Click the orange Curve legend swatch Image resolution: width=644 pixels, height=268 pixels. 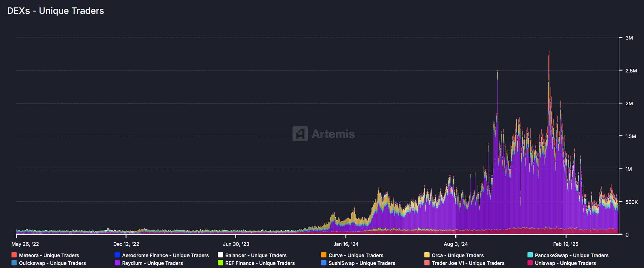(x=324, y=255)
